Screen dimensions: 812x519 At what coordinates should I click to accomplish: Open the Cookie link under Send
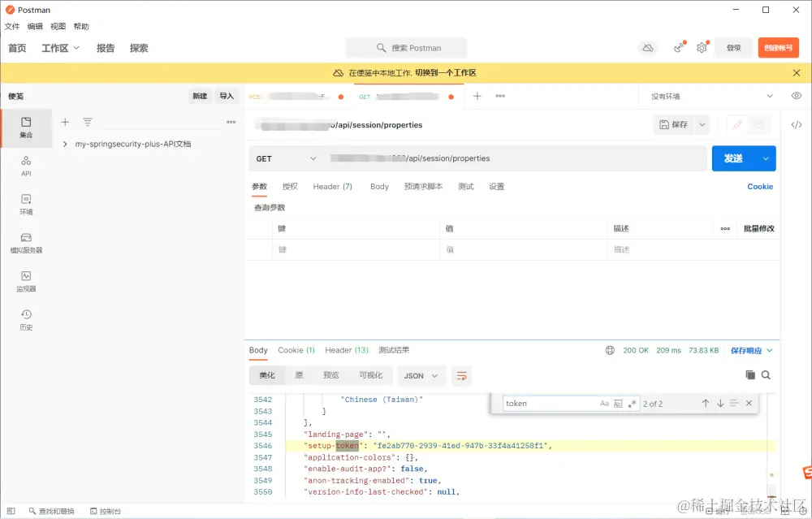[760, 187]
